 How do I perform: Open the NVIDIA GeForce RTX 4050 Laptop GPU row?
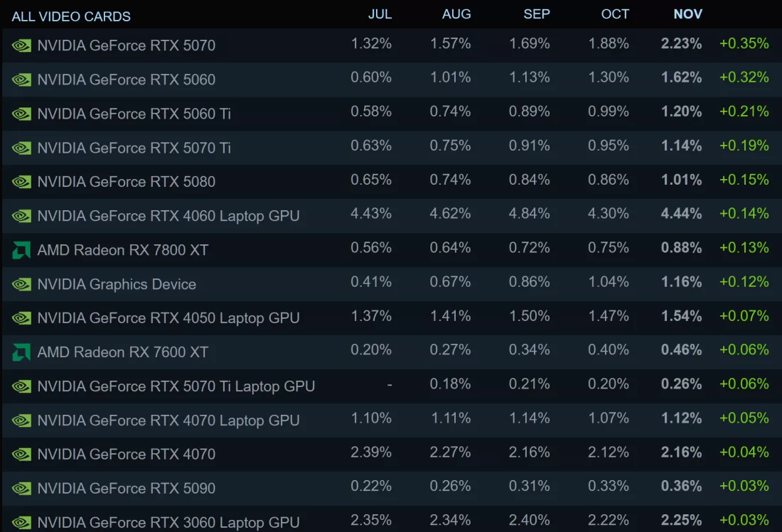(x=391, y=317)
